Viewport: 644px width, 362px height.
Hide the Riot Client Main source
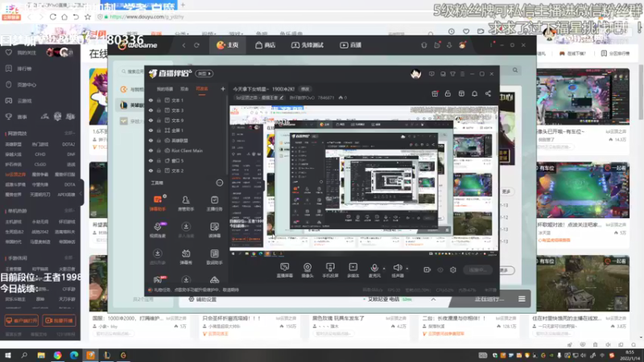tap(151, 150)
